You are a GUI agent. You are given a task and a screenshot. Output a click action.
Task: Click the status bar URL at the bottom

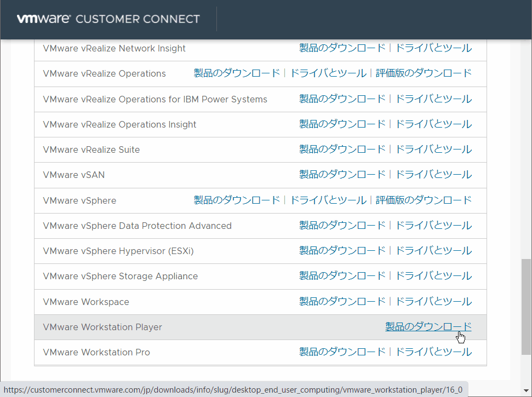[232, 390]
